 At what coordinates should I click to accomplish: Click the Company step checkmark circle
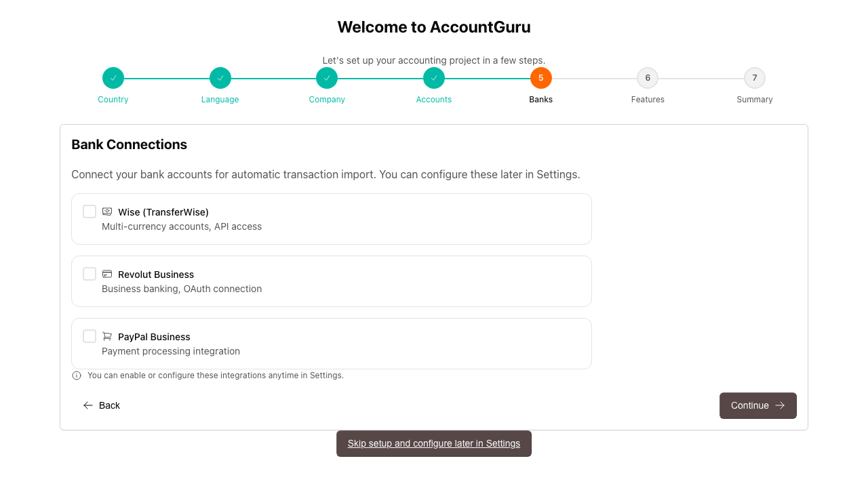pos(327,78)
